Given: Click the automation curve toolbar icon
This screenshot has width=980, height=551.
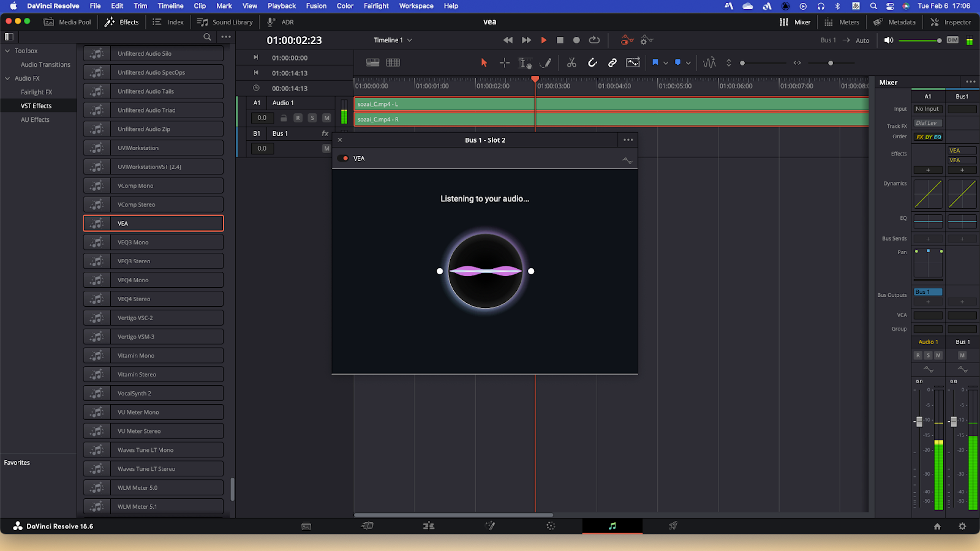Looking at the screenshot, I should pyautogui.click(x=633, y=62).
